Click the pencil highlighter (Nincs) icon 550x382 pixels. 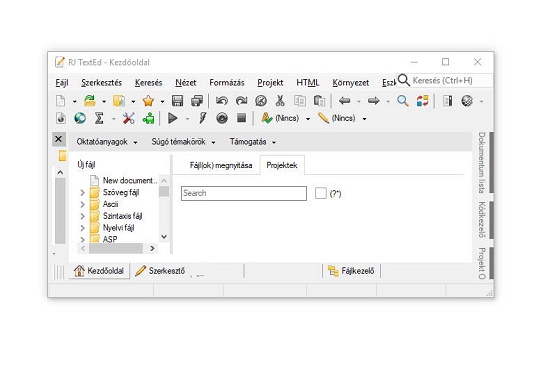[x=323, y=118]
